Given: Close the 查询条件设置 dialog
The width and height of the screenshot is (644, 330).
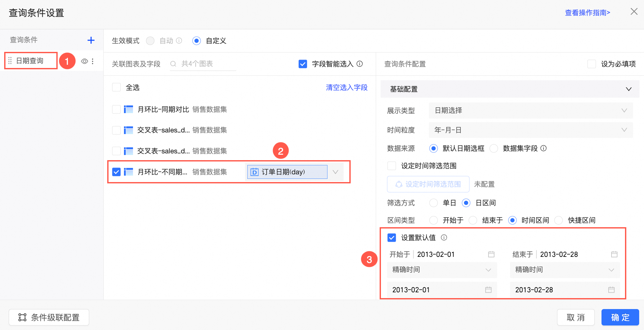Looking at the screenshot, I should [x=634, y=12].
